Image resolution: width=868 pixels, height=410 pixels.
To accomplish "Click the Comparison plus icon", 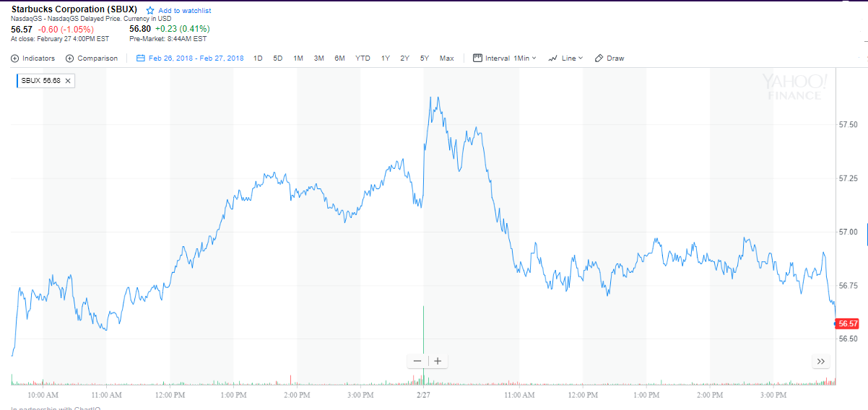I will (x=70, y=58).
